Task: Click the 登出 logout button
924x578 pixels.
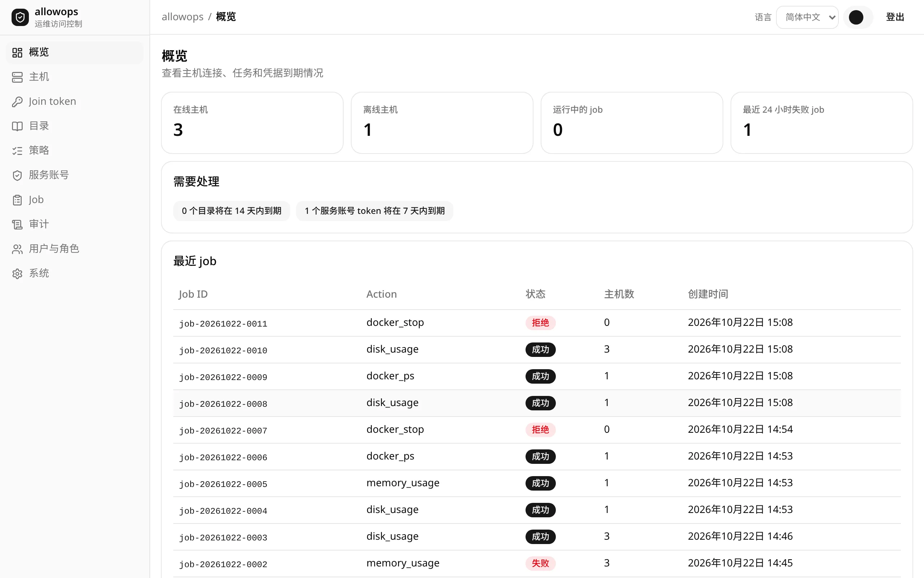Action: [895, 17]
